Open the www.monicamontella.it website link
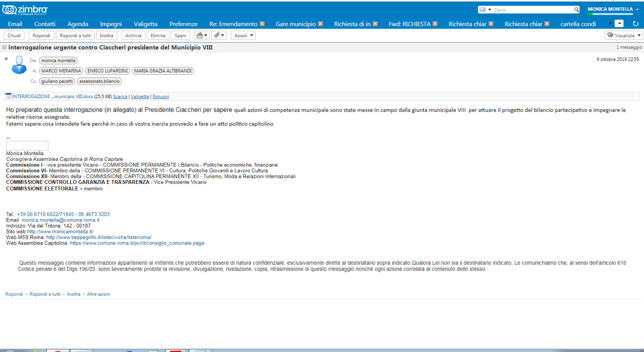The height and width of the screenshot is (352, 644). click(60, 232)
